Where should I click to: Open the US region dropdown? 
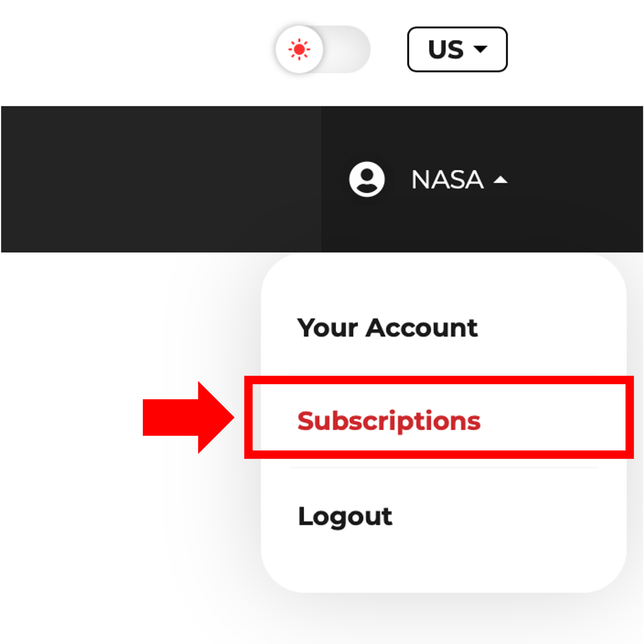[457, 50]
